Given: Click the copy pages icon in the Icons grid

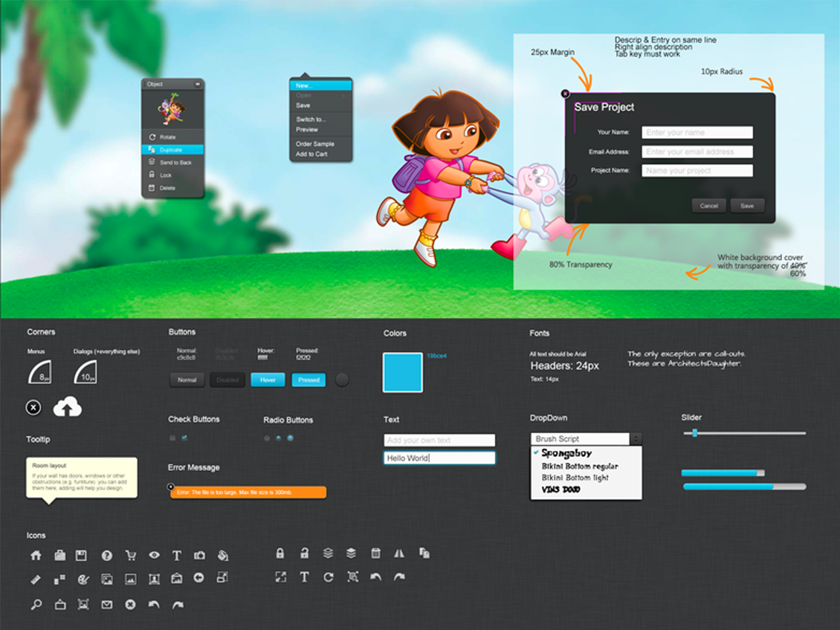Looking at the screenshot, I should 424,553.
